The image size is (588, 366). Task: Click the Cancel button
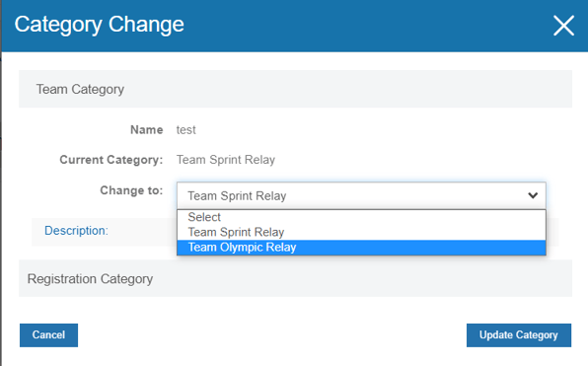pyautogui.click(x=48, y=334)
